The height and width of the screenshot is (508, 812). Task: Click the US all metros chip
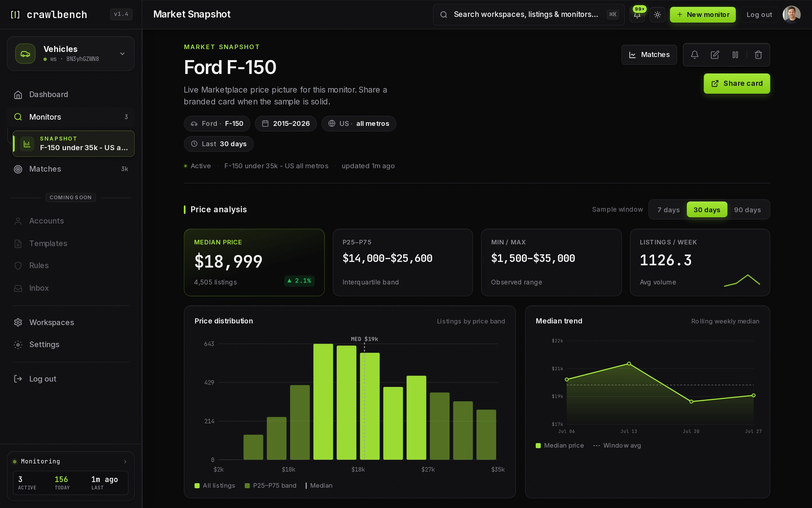(359, 124)
